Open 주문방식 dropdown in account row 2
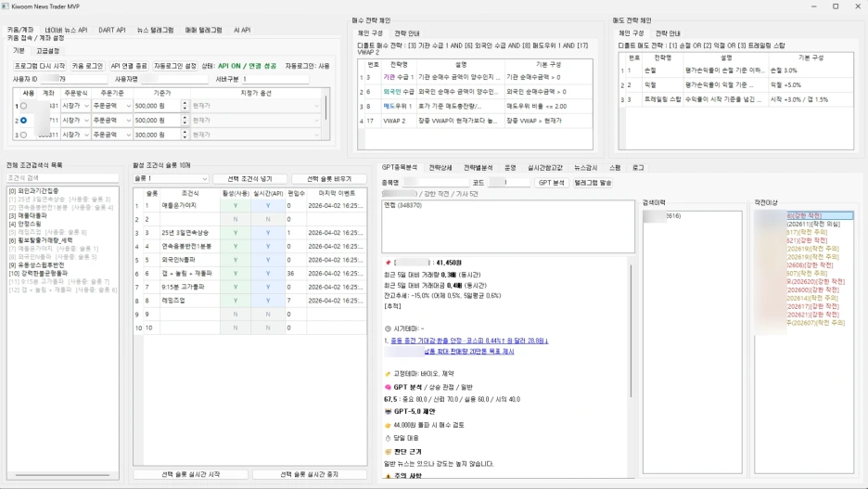This screenshot has width=868, height=489. (75, 121)
